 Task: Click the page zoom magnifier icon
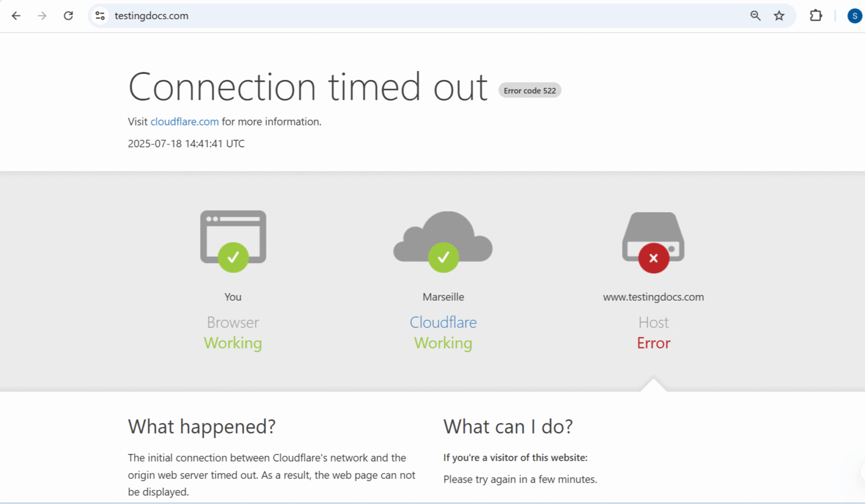point(755,16)
